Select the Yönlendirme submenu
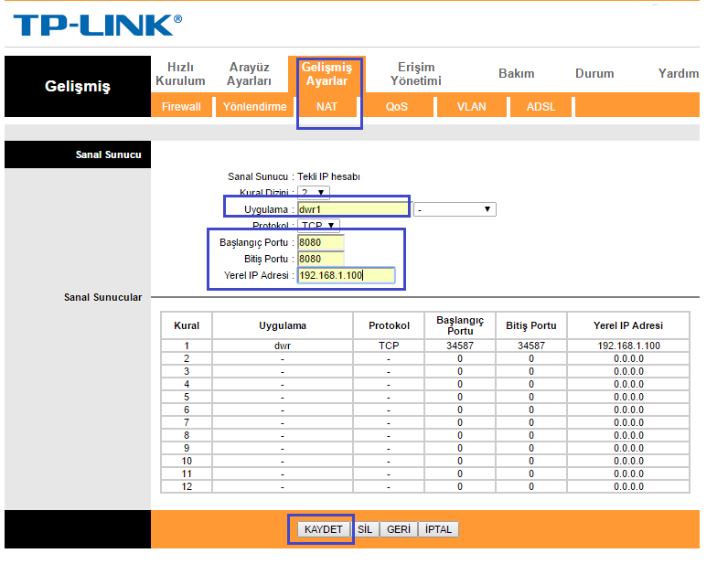728x564 pixels. [x=255, y=107]
